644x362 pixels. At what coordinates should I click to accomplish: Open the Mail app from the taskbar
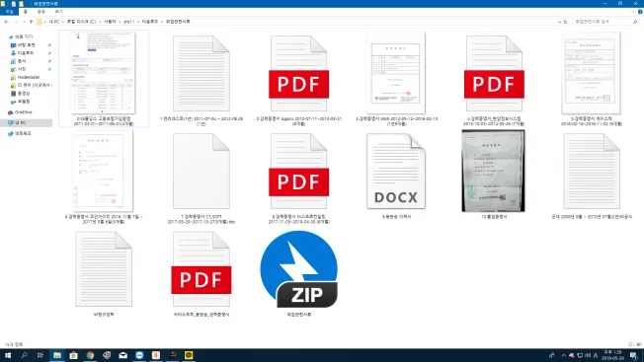pos(122,355)
